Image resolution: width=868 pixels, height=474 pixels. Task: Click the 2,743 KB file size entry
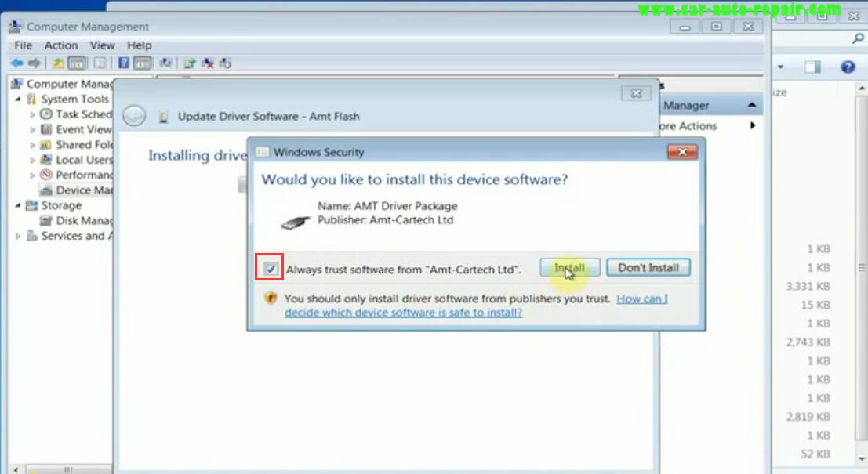(x=808, y=342)
